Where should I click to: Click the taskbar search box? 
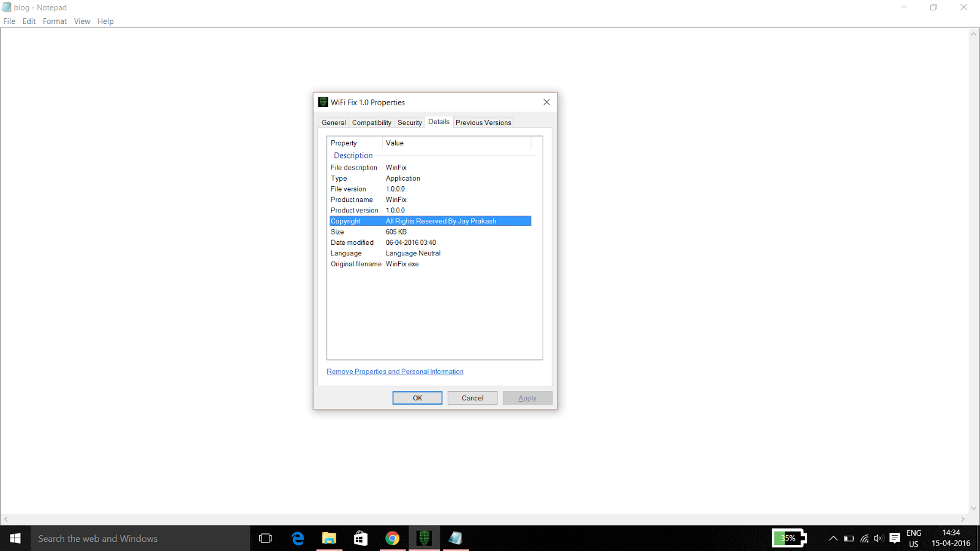(x=140, y=538)
